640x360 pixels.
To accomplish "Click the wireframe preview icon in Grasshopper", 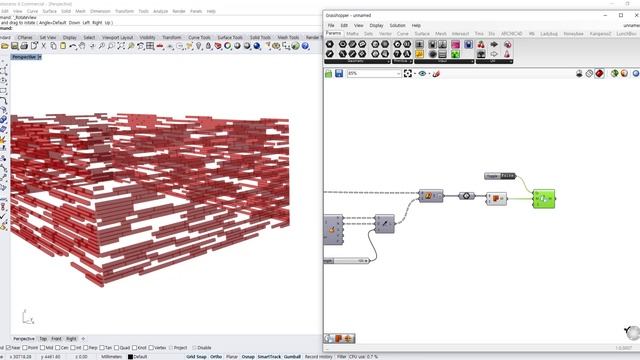I will pos(589,73).
